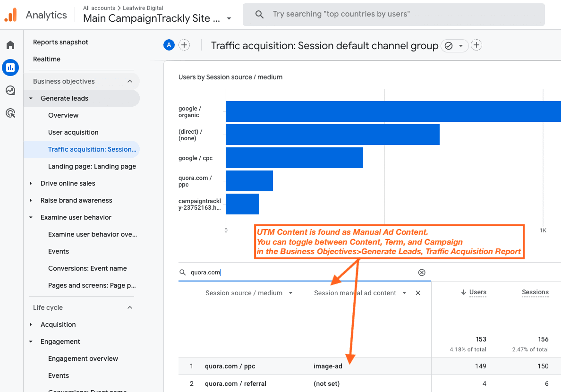Click the blue "A" comparison chip
561x392 pixels.
tap(169, 45)
